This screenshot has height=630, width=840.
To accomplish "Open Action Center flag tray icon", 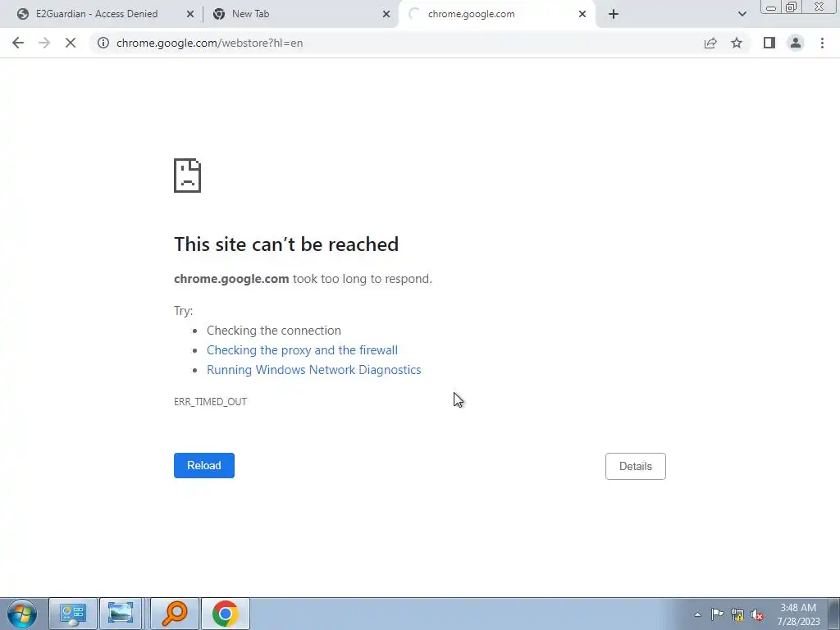I will (717, 614).
